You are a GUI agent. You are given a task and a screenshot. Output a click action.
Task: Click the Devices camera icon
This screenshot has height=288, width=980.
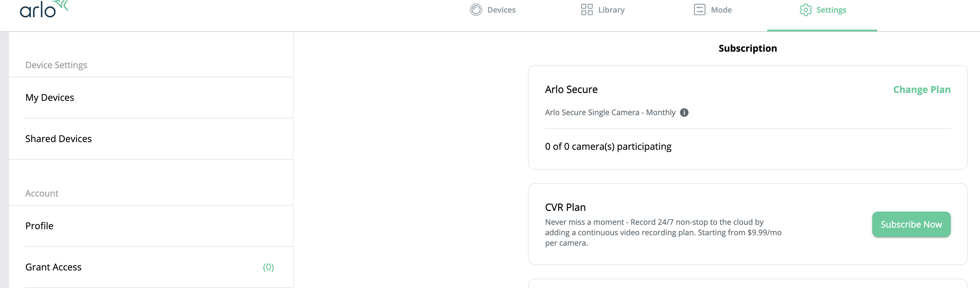coord(475,10)
